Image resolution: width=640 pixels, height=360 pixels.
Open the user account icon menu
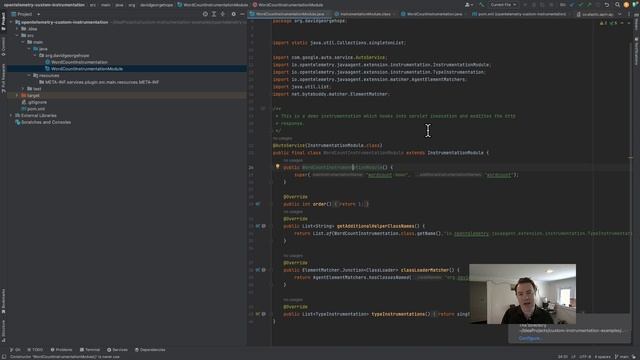[x=468, y=5]
